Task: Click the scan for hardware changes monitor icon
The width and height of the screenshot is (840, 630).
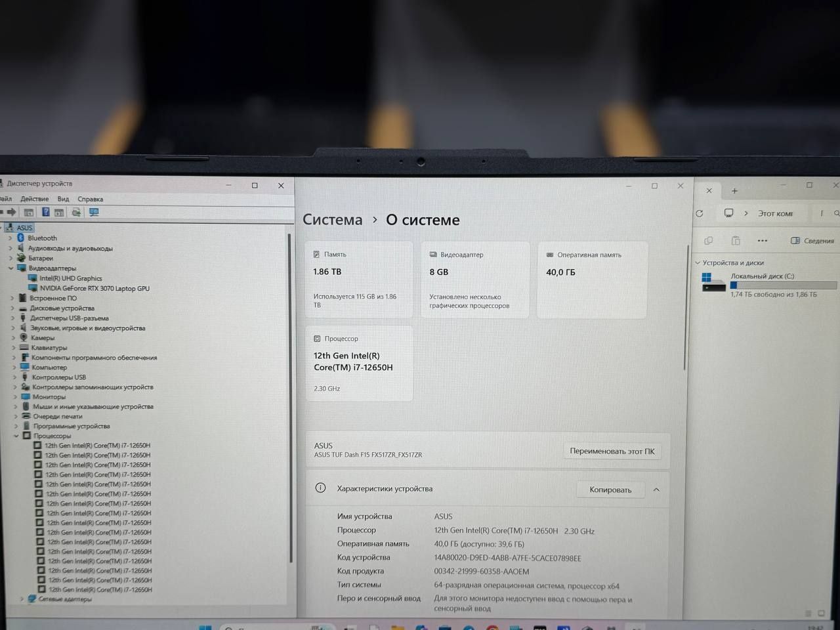Action: 94,212
